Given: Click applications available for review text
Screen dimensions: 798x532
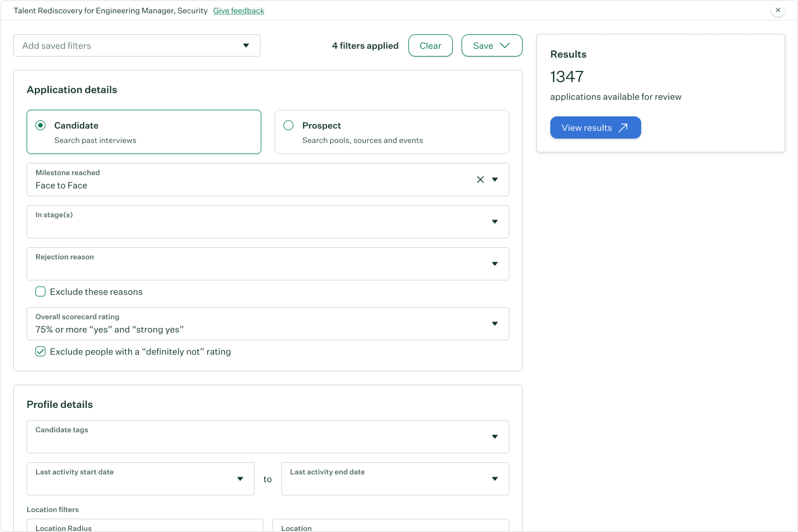Looking at the screenshot, I should (x=616, y=96).
